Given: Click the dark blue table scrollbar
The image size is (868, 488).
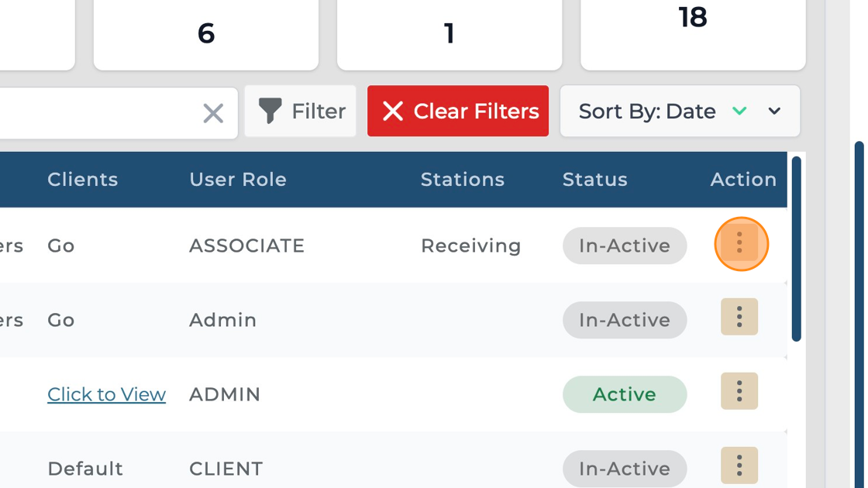Looking at the screenshot, I should tap(796, 248).
